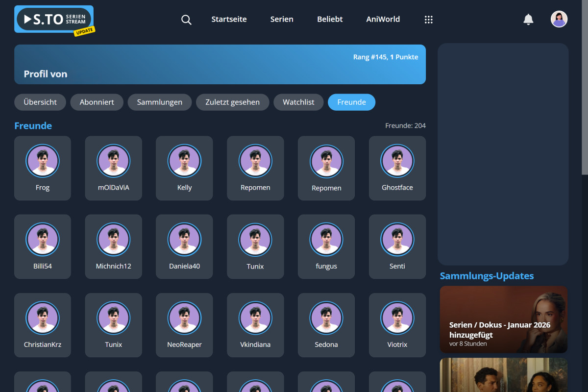Open Daniela40's avatar image
The height and width of the screenshot is (392, 588).
pos(184,239)
